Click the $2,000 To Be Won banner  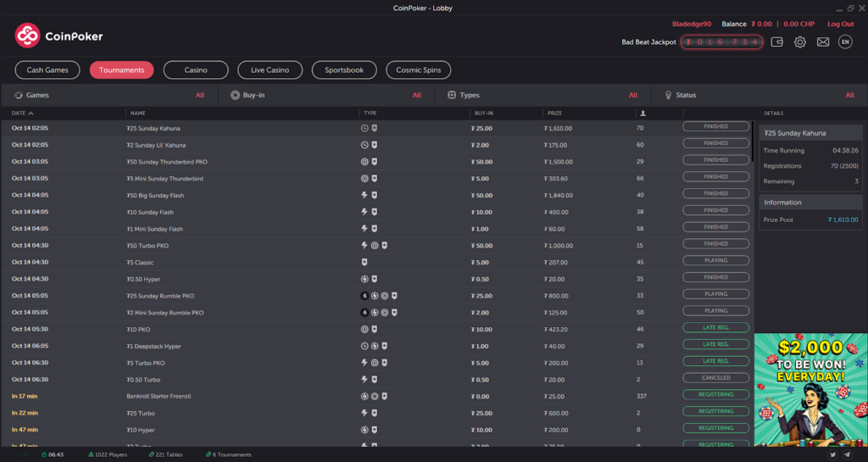coord(810,388)
